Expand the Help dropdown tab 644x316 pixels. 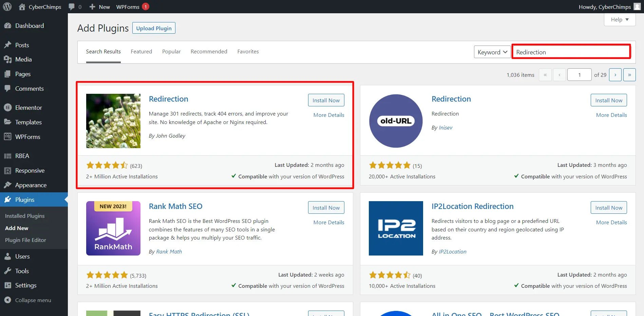(x=620, y=19)
